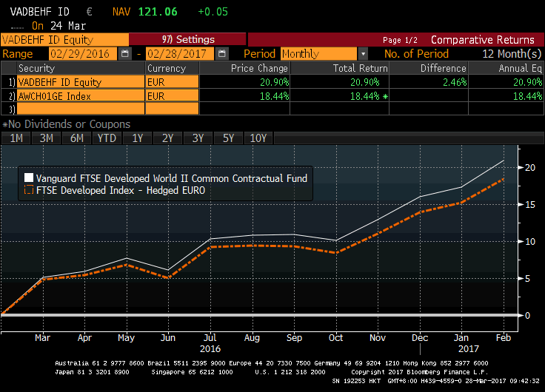Click the Security column header
Viewport: 545px width, 392px height.
[80, 68]
